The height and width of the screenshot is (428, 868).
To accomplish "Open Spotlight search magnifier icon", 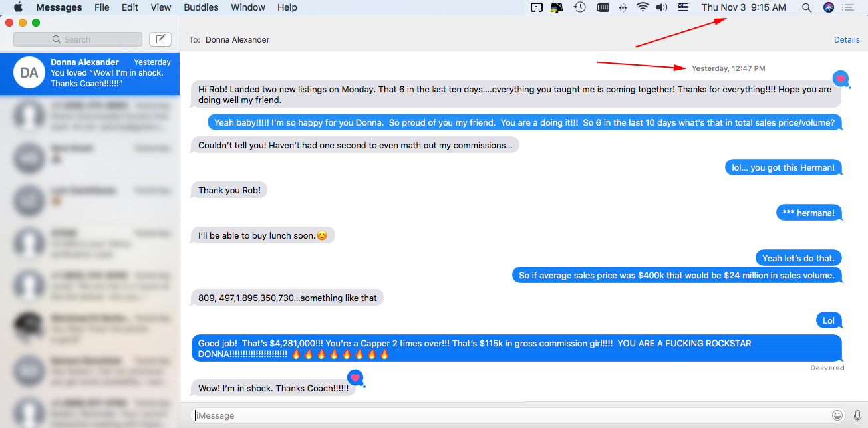I will pyautogui.click(x=807, y=7).
